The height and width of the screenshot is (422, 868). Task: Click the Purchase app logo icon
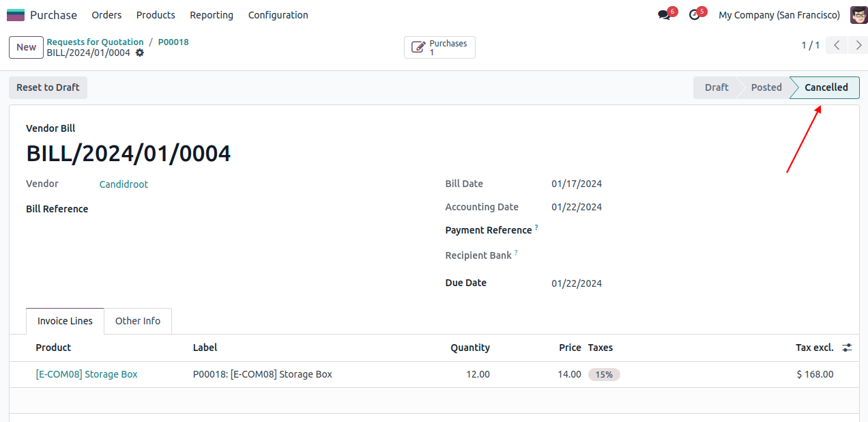coord(15,15)
